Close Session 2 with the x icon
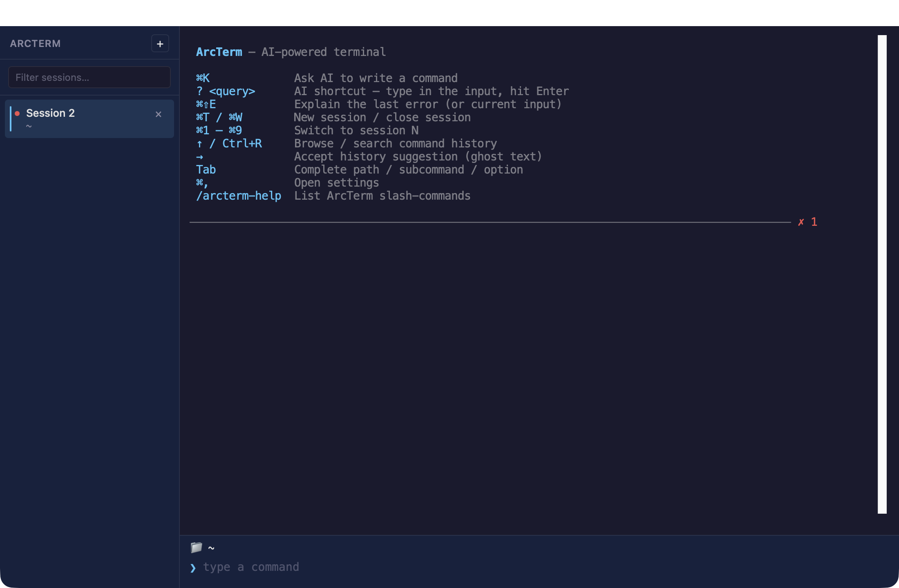This screenshot has width=899, height=588. (x=159, y=114)
